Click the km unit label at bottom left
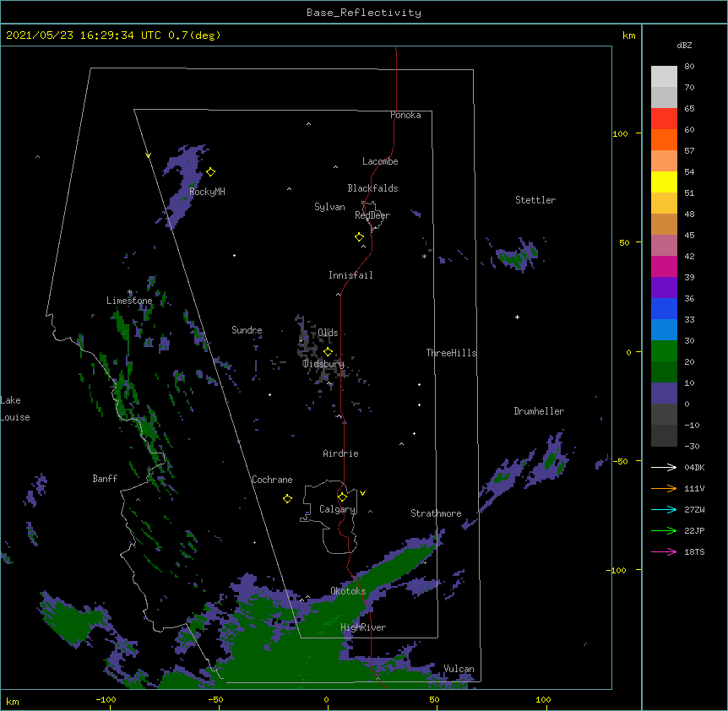The image size is (728, 711). [13, 701]
